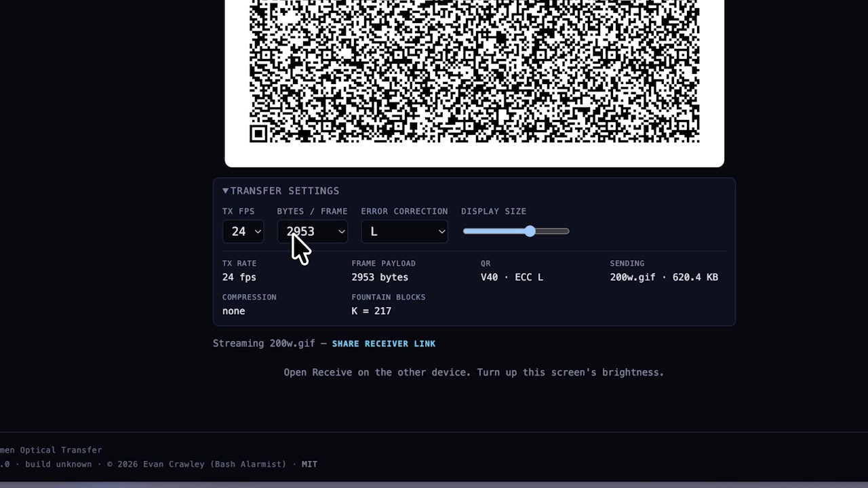Screen dimensions: 868x488
Task: Open the Bytes / Frame dropdown
Action: click(313, 232)
